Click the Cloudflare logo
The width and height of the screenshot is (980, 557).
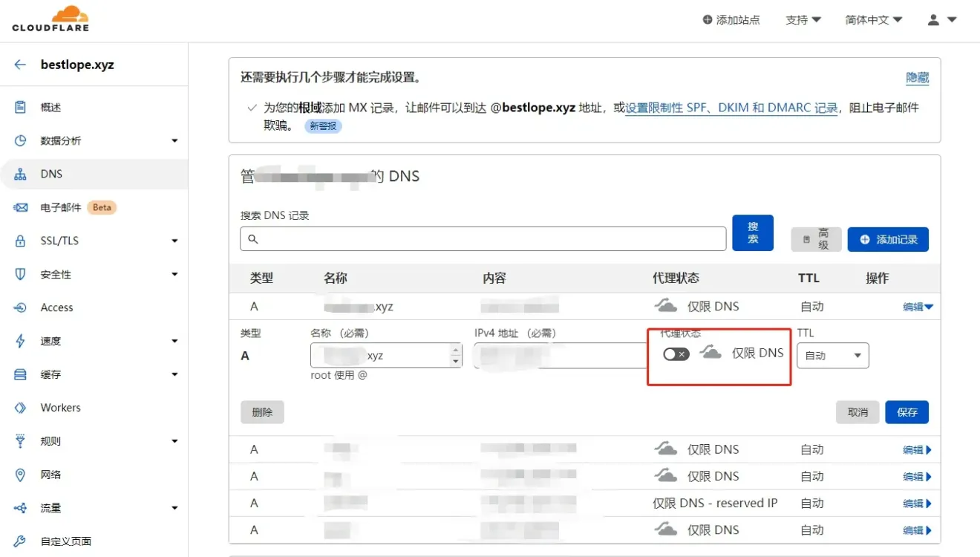(50, 19)
